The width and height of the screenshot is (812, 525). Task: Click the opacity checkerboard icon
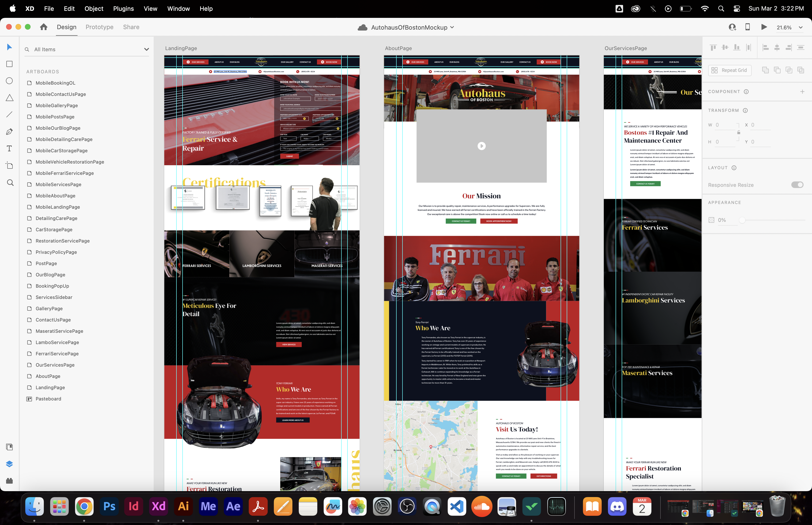[x=711, y=220]
